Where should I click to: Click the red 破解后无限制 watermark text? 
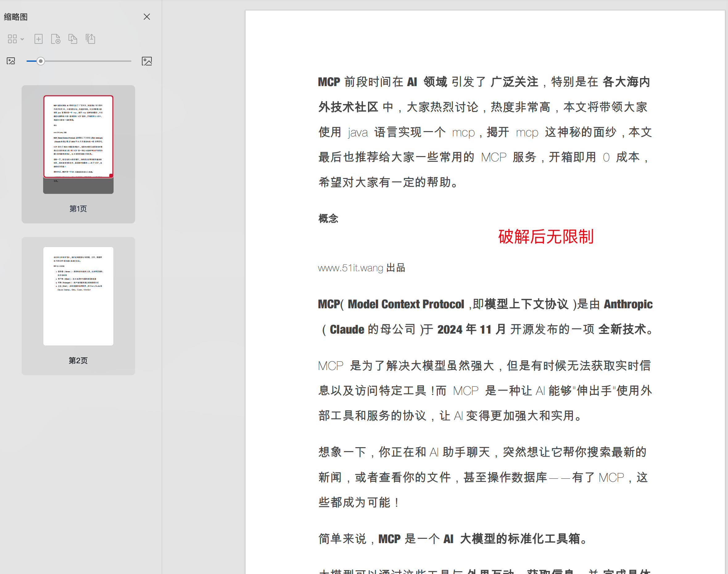(546, 237)
